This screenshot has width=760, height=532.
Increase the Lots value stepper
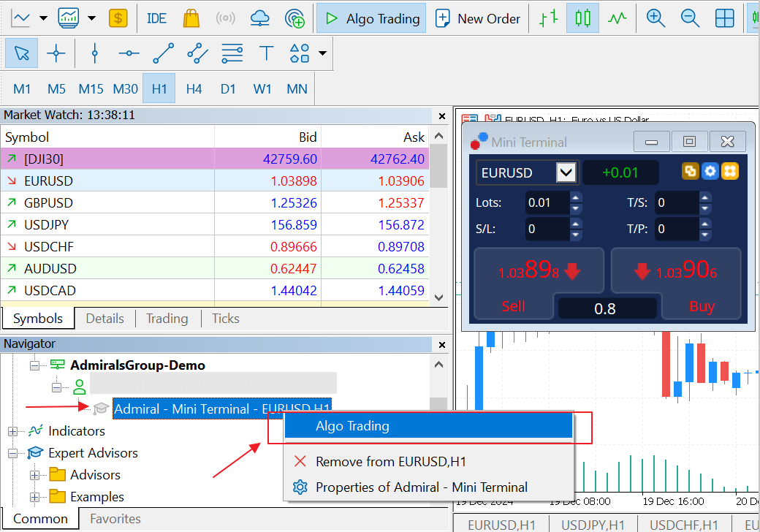point(575,197)
